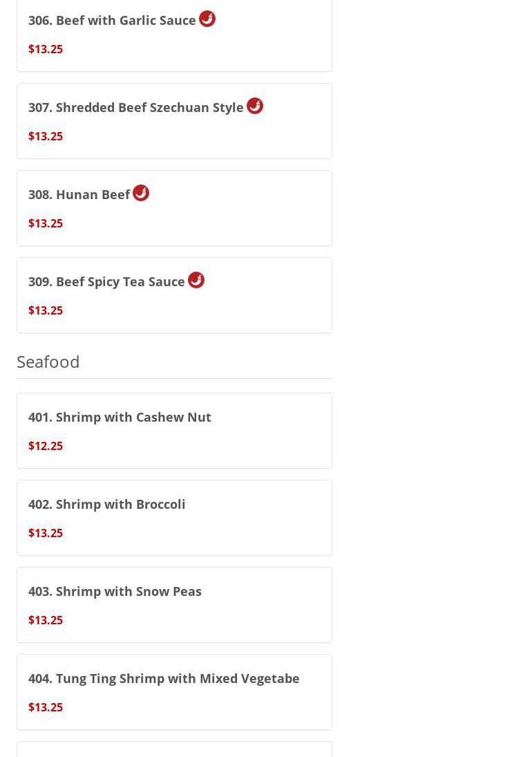Click the price under Beef Spicy Tea Sauce
The width and height of the screenshot is (532, 757).
46,310
